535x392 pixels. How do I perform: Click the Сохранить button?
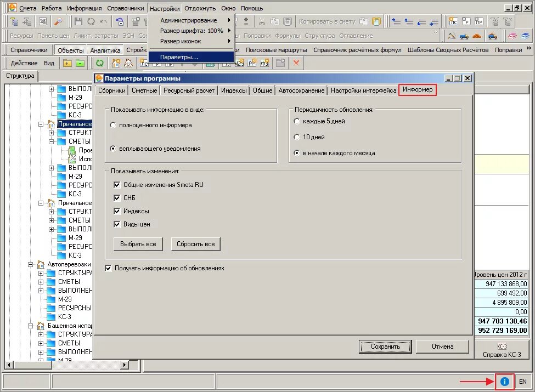click(385, 346)
